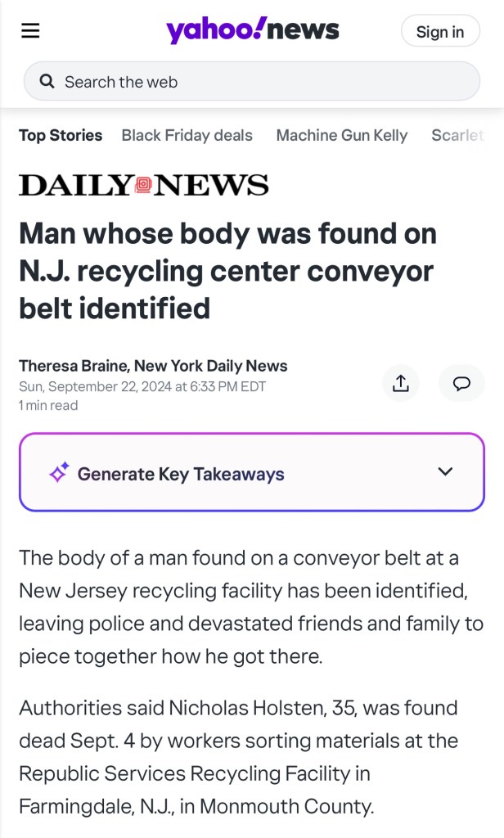The width and height of the screenshot is (504, 838).
Task: Switch to Machine Gun Kelly tab
Action: [x=341, y=135]
